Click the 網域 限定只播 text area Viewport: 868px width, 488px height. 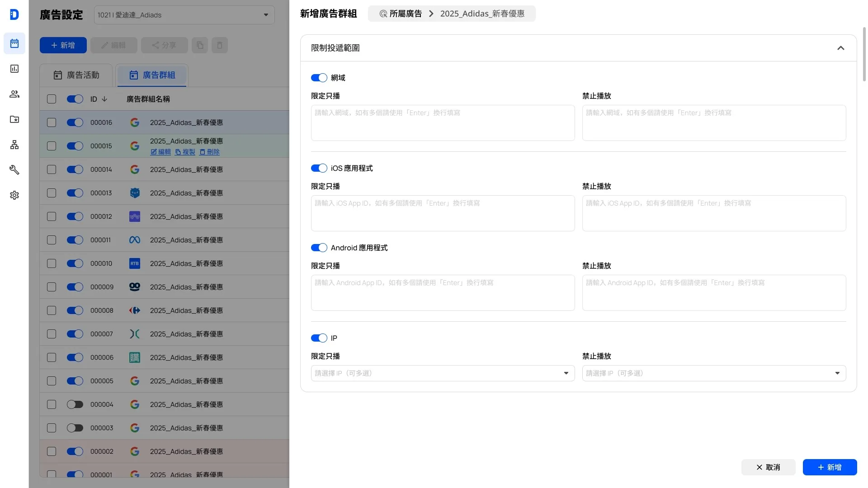tap(443, 123)
